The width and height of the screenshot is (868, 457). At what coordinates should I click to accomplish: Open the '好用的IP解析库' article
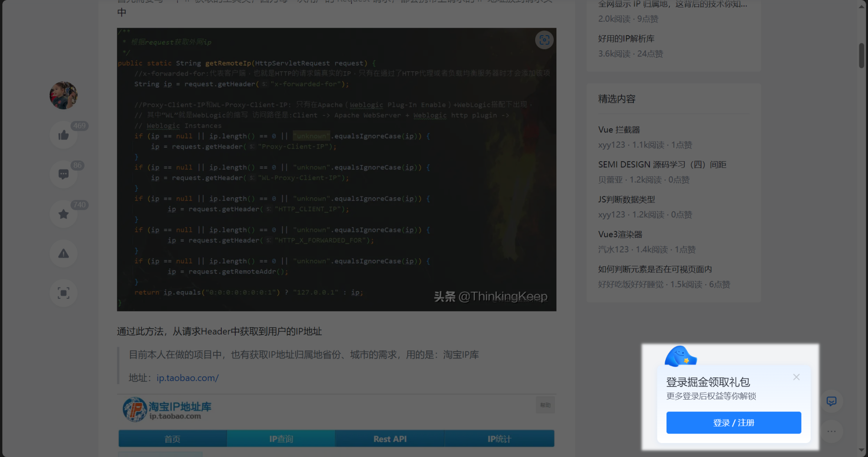[x=626, y=38]
